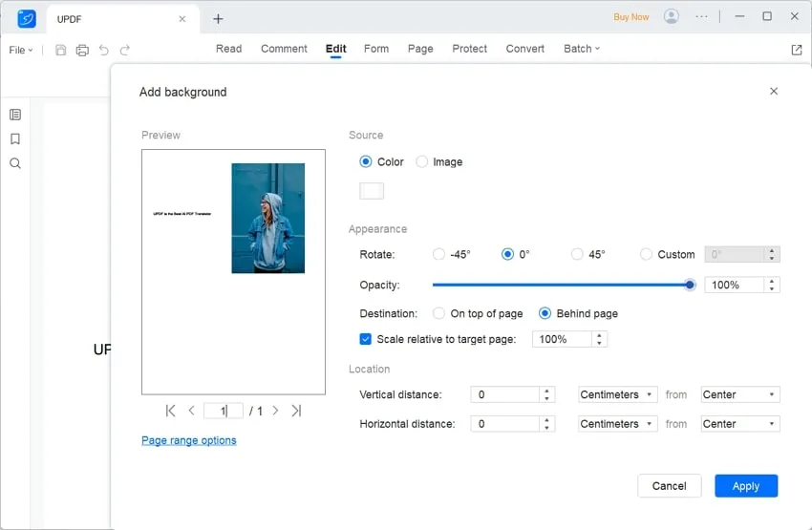Click the save file icon
812x530 pixels.
pos(60,50)
